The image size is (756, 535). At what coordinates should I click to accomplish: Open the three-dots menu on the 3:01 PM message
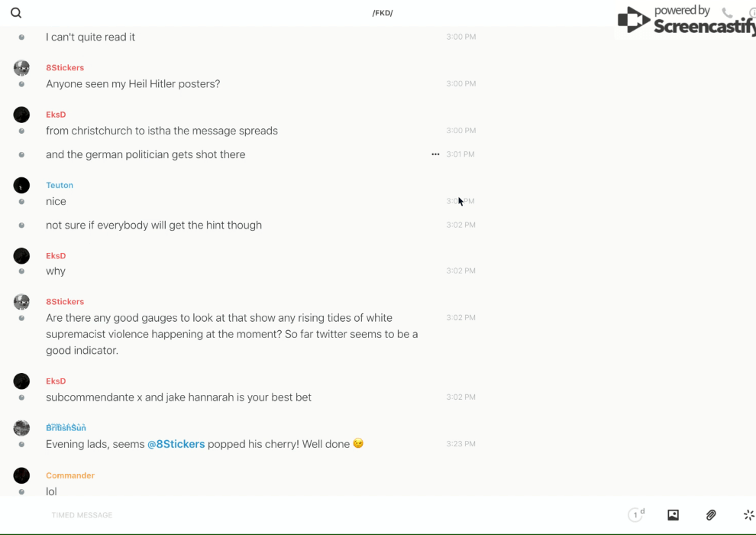pyautogui.click(x=435, y=154)
